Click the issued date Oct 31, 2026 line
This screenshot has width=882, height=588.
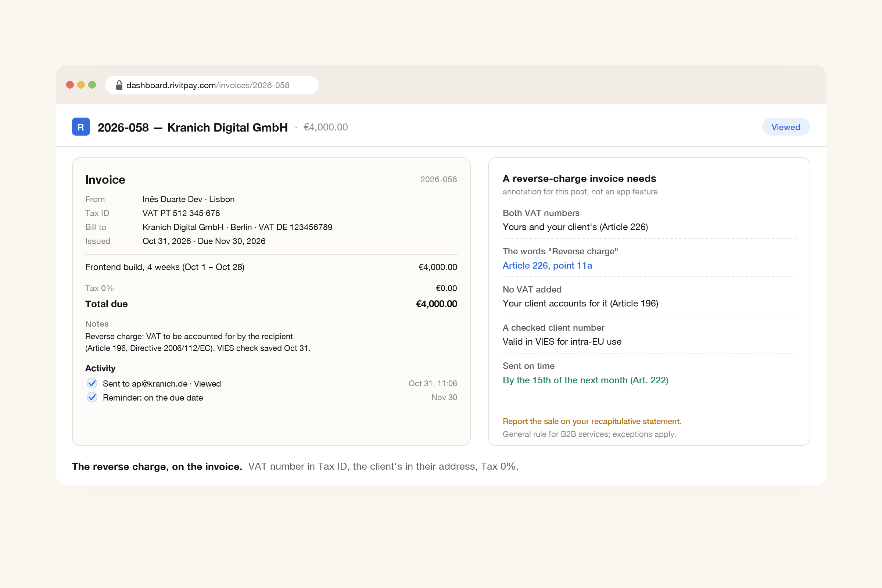pos(204,241)
